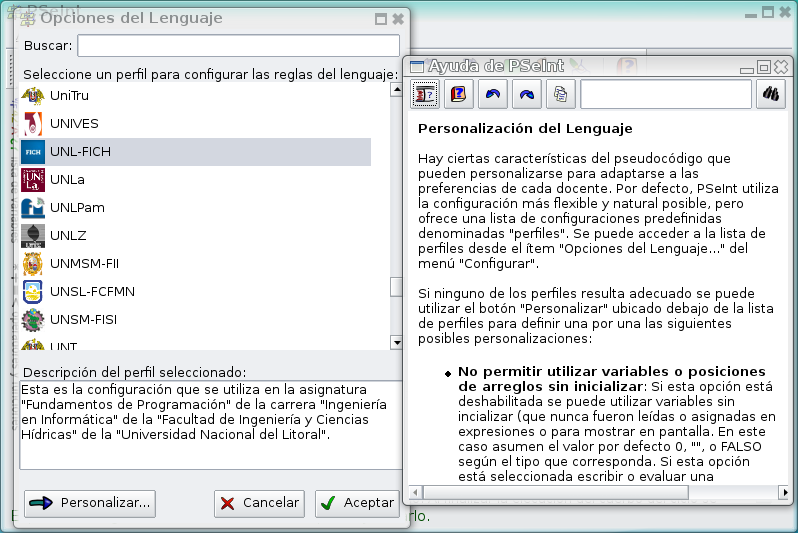Click help window horizontal scrollbar right arrow
Screen dimensions: 798x533
[x=785, y=492]
